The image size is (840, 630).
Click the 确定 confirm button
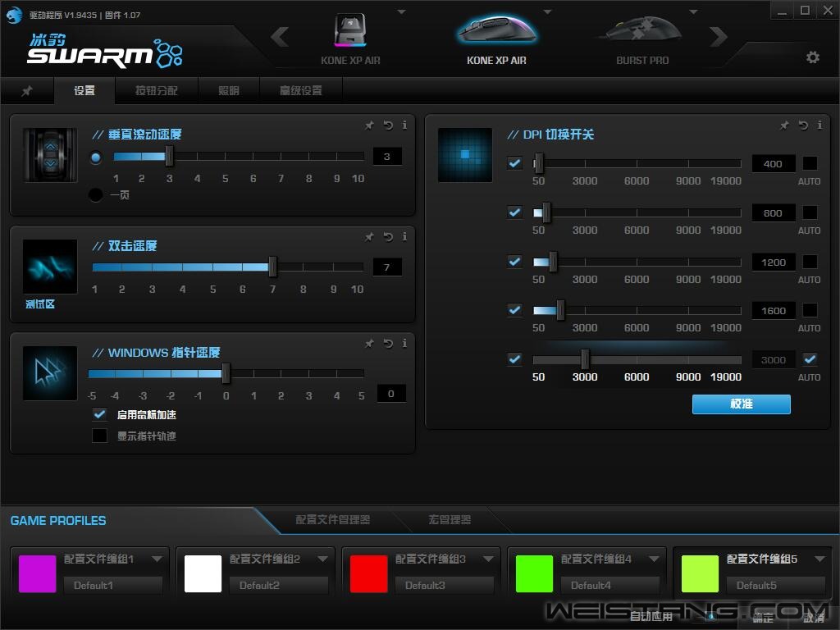click(x=762, y=618)
